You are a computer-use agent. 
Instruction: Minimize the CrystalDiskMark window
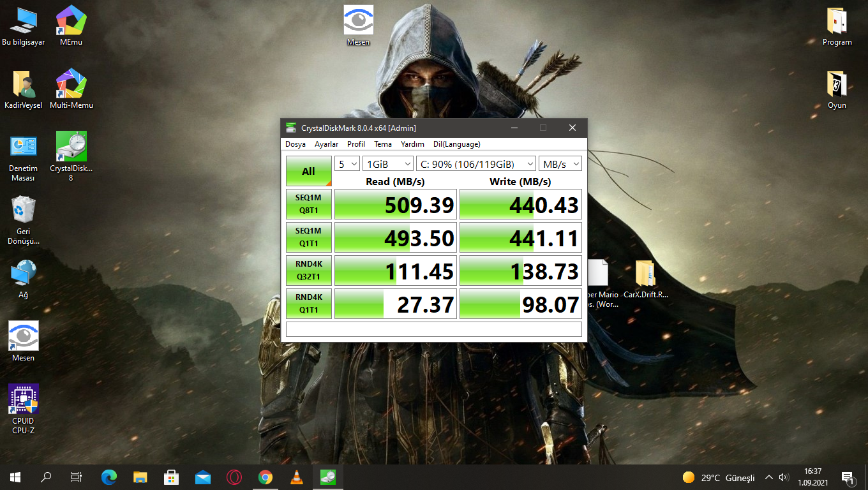point(514,128)
